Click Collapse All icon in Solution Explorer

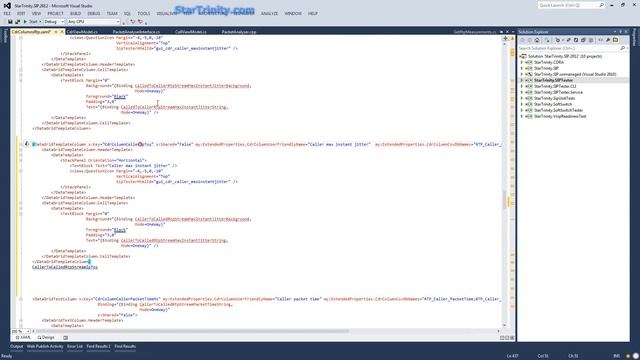tap(583, 40)
